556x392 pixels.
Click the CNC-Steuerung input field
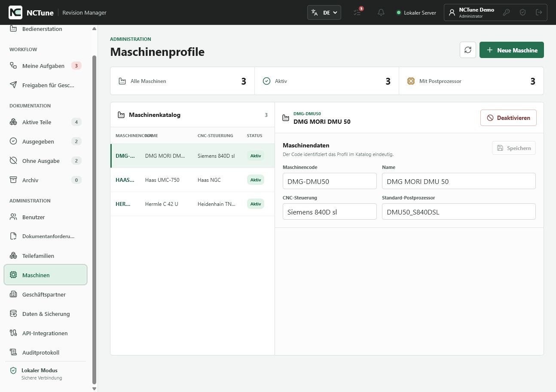coord(330,211)
